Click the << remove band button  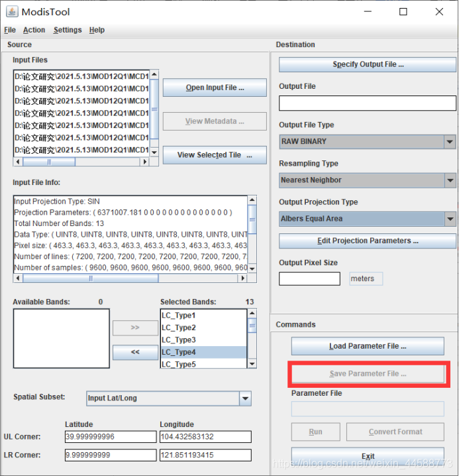click(x=135, y=352)
